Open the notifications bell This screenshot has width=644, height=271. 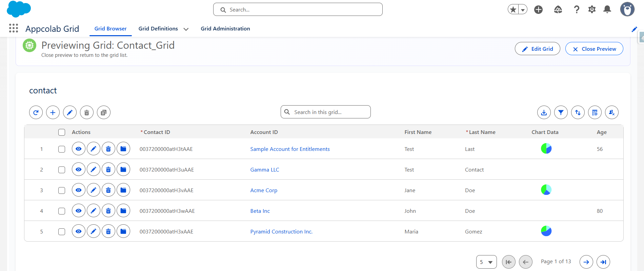(x=607, y=9)
